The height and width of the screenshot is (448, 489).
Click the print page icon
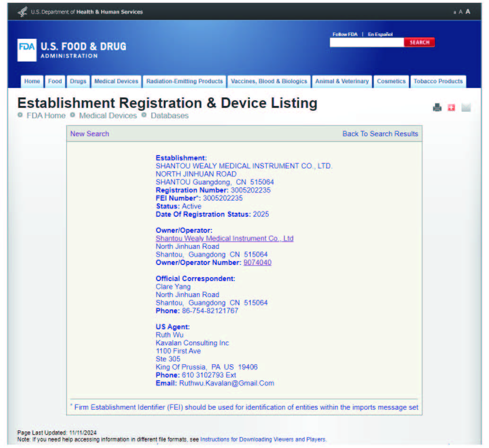pos(437,108)
